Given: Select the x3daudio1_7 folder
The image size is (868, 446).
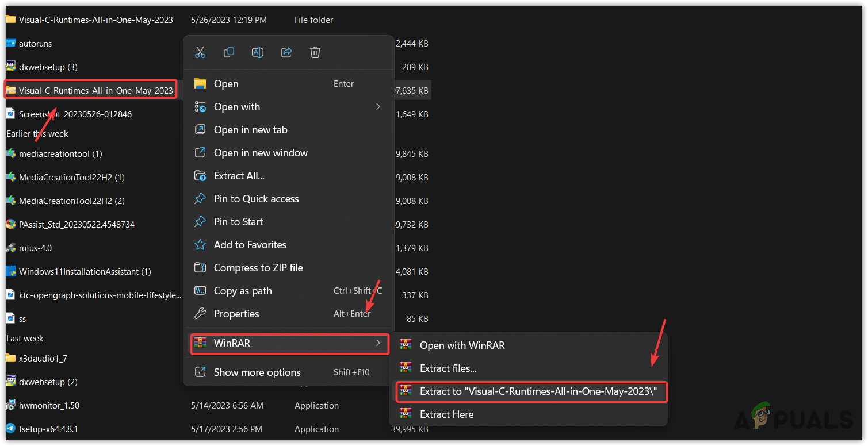Looking at the screenshot, I should (43, 358).
